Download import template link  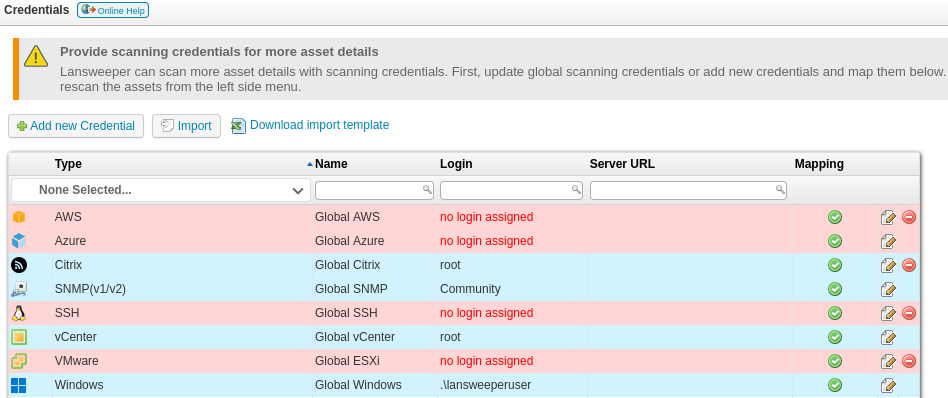[x=311, y=125]
